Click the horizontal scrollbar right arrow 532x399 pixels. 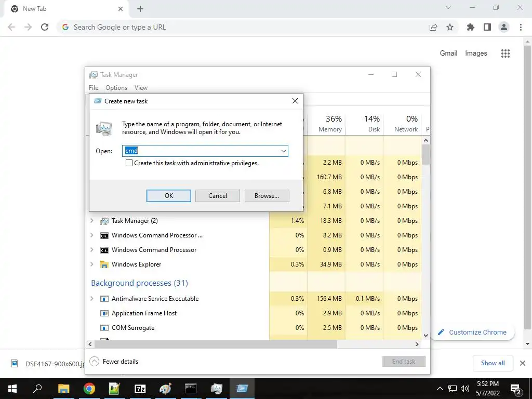click(x=417, y=344)
